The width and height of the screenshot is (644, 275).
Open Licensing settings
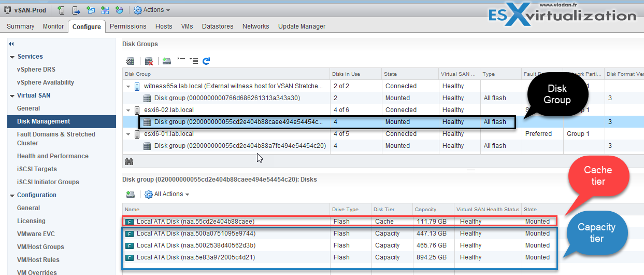[x=31, y=221]
